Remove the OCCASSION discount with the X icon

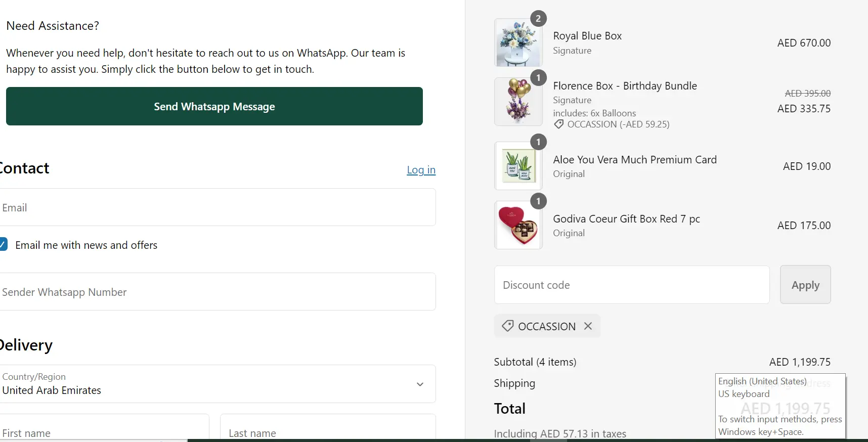tap(588, 326)
